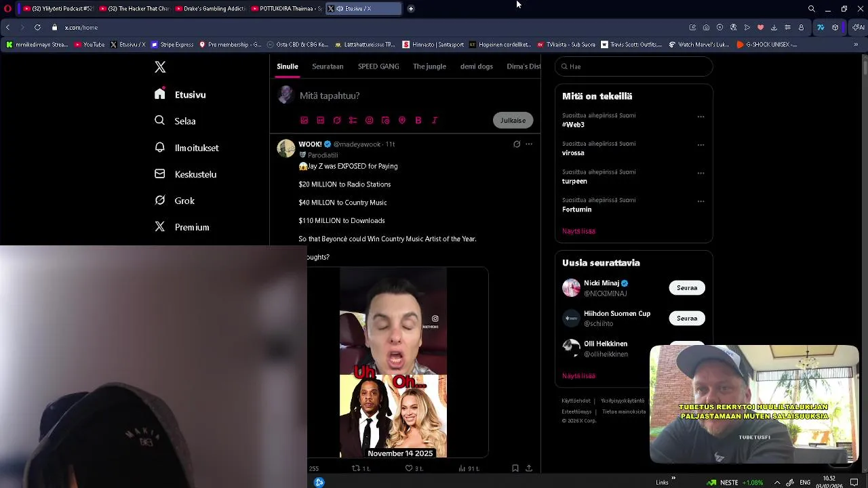Screen dimensions: 868x488
Task: Open Grok image tool in composer
Action: coord(337,120)
